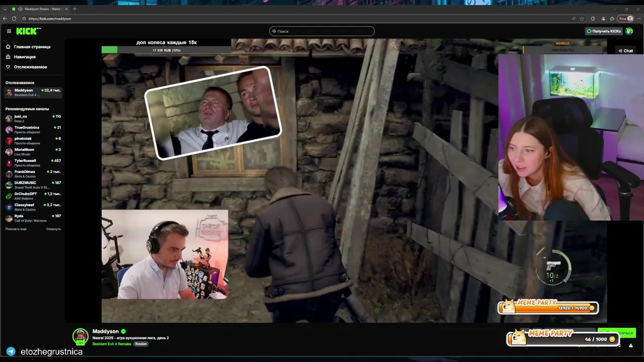644x362 pixels.
Task: Open the FrankDimes channel
Action: pyautogui.click(x=33, y=174)
